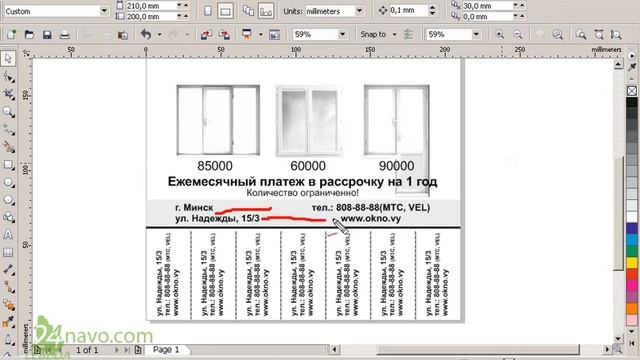Select the Freehand tool
The image size is (640, 360).
[8, 130]
